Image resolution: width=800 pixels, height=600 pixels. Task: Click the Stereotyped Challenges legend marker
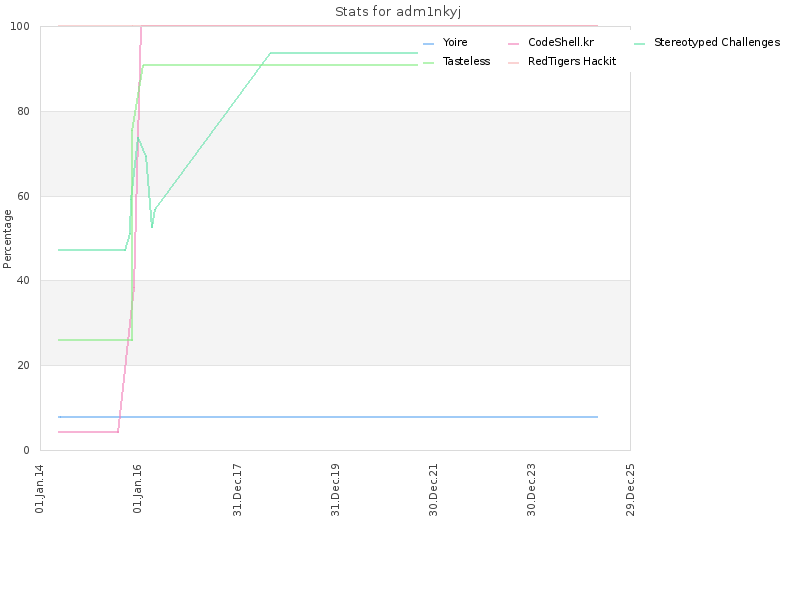[x=640, y=44]
